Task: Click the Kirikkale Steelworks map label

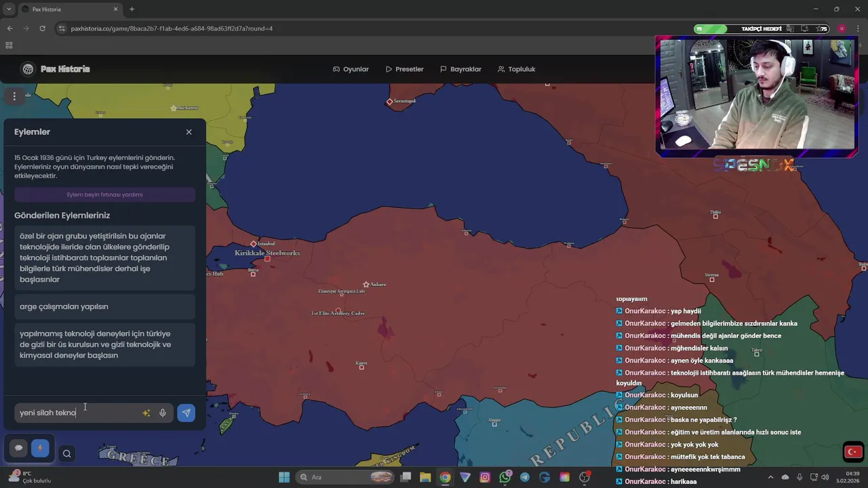Action: coord(267,253)
